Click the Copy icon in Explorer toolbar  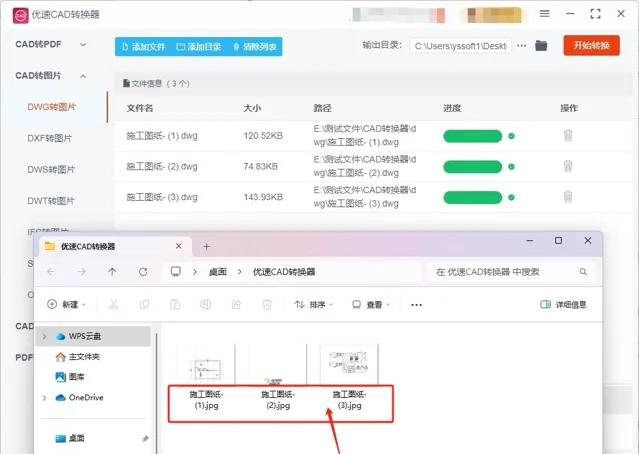pos(144,304)
